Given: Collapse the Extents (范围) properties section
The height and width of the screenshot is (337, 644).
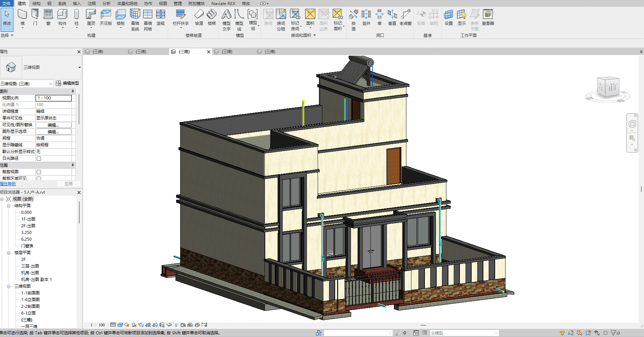Looking at the screenshot, I should tap(73, 165).
